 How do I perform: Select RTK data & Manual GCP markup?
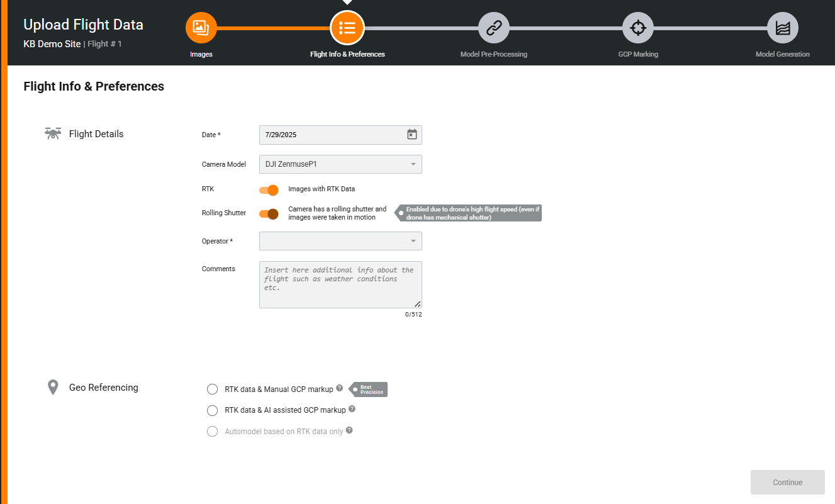[212, 389]
